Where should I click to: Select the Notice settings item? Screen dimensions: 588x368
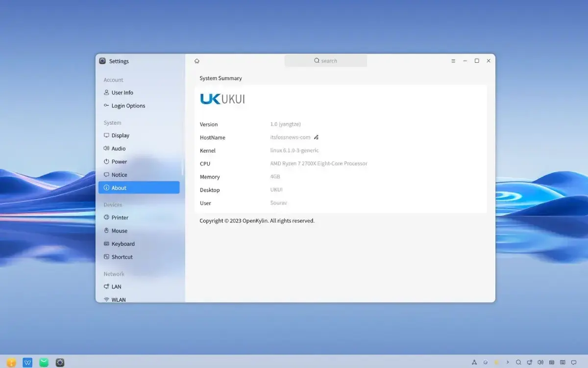(139, 175)
